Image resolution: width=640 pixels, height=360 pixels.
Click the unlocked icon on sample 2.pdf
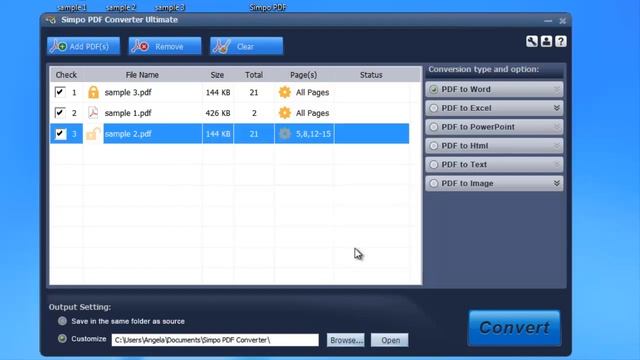[93, 133]
